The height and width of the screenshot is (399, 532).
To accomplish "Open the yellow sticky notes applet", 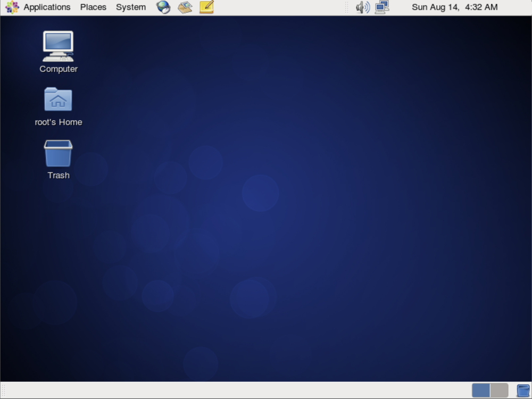I will click(206, 7).
